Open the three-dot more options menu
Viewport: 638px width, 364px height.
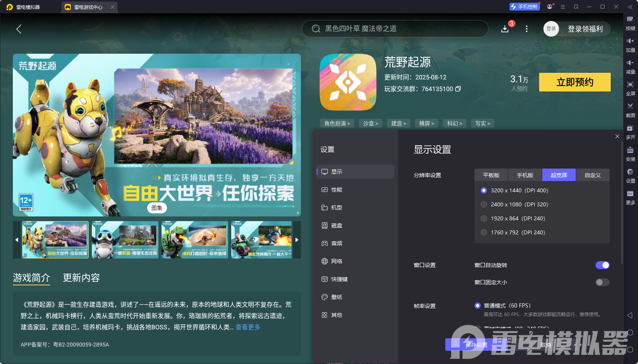(x=526, y=29)
